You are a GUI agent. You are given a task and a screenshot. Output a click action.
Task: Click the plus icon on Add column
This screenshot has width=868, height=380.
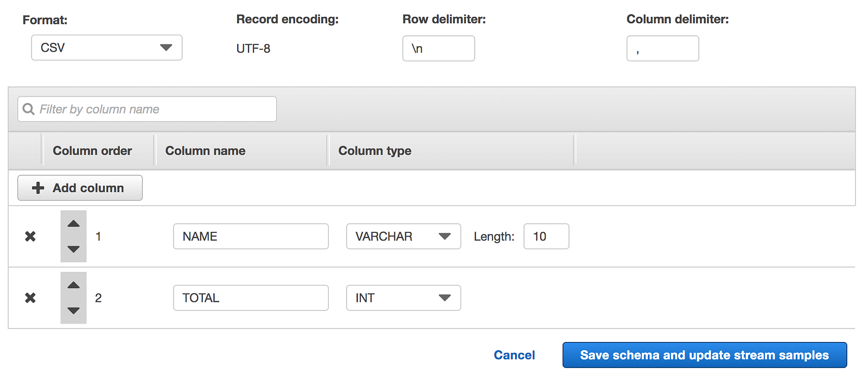coord(38,188)
